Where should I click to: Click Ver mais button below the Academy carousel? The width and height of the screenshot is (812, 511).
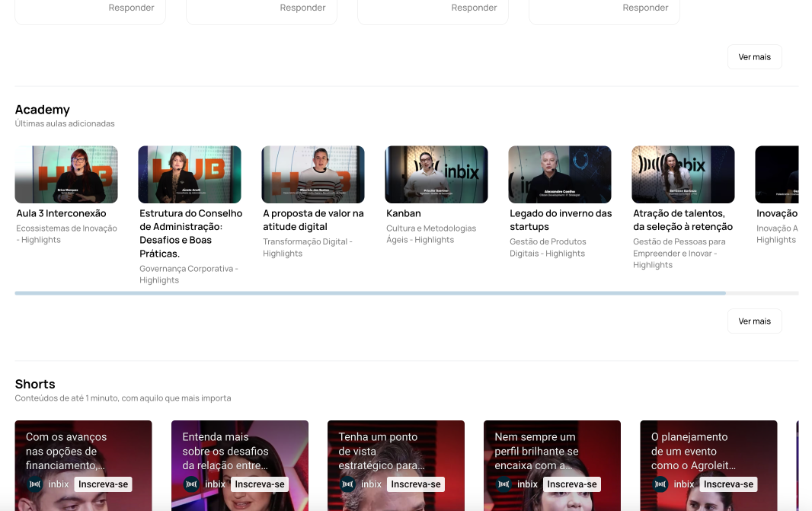755,321
